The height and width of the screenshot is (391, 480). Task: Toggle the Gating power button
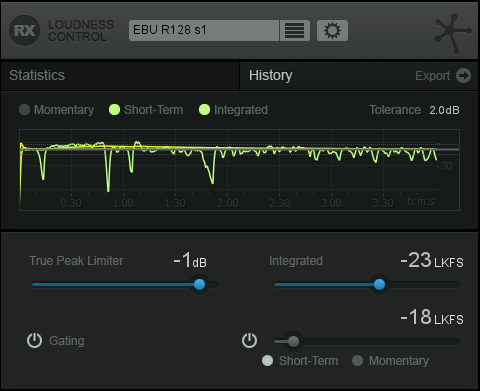34,341
